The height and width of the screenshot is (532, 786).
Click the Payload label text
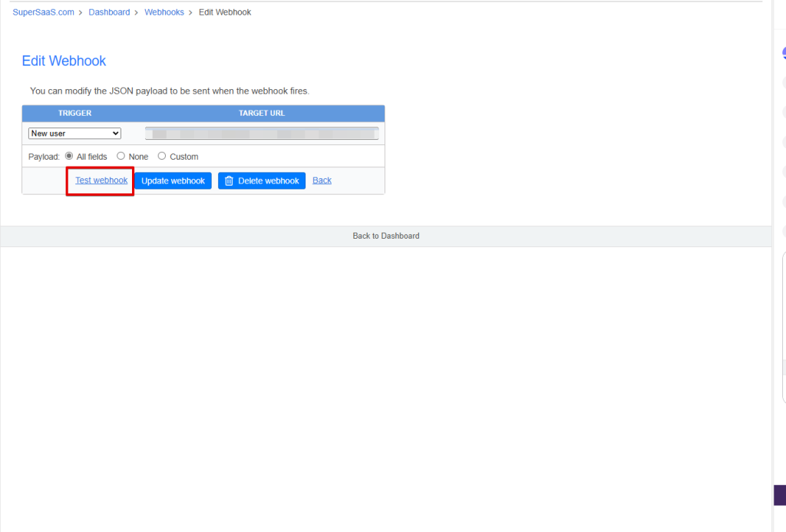click(45, 157)
